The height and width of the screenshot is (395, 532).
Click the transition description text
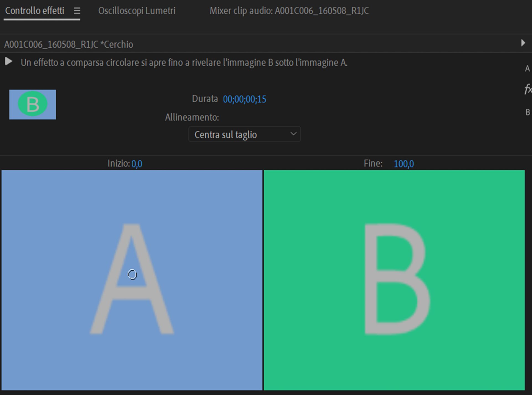pos(184,63)
